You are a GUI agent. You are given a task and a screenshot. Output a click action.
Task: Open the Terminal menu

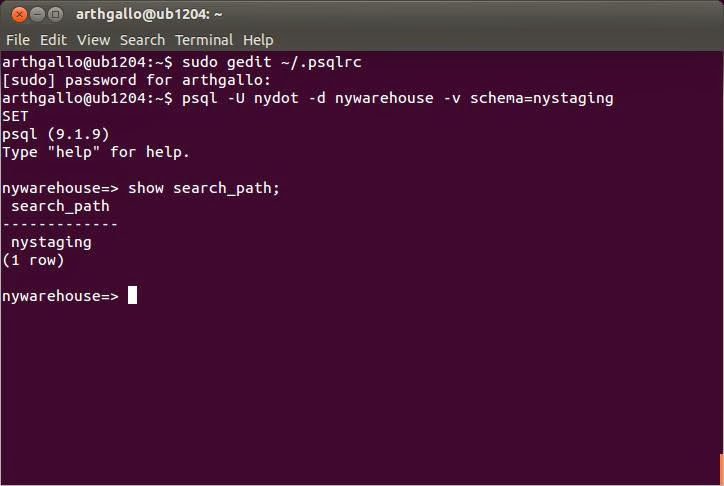pyautogui.click(x=203, y=40)
